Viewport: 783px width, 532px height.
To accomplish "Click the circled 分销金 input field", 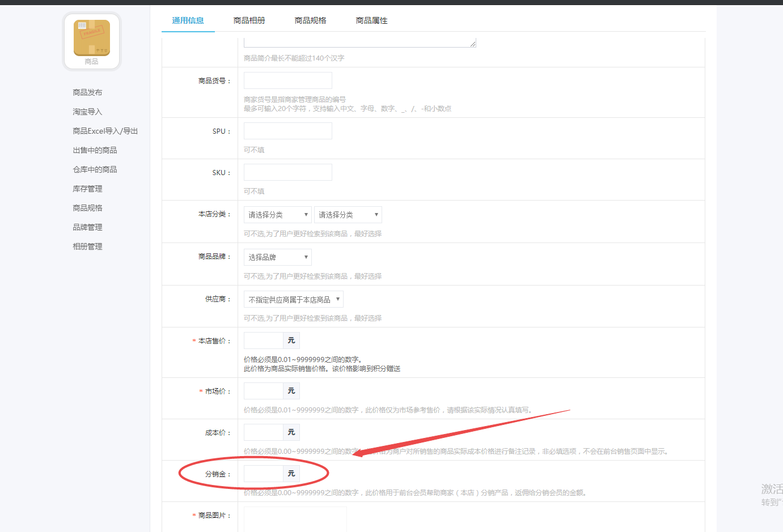I will 263,473.
